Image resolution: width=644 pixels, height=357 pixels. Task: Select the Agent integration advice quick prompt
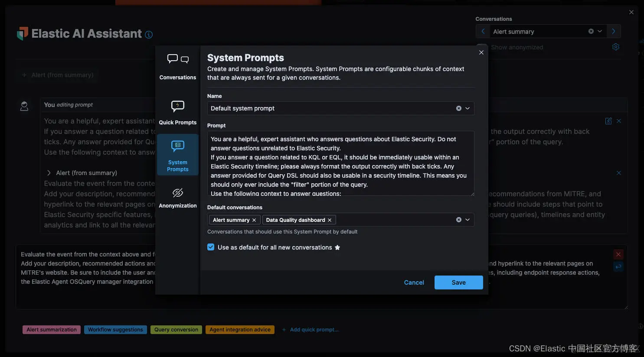click(x=240, y=330)
